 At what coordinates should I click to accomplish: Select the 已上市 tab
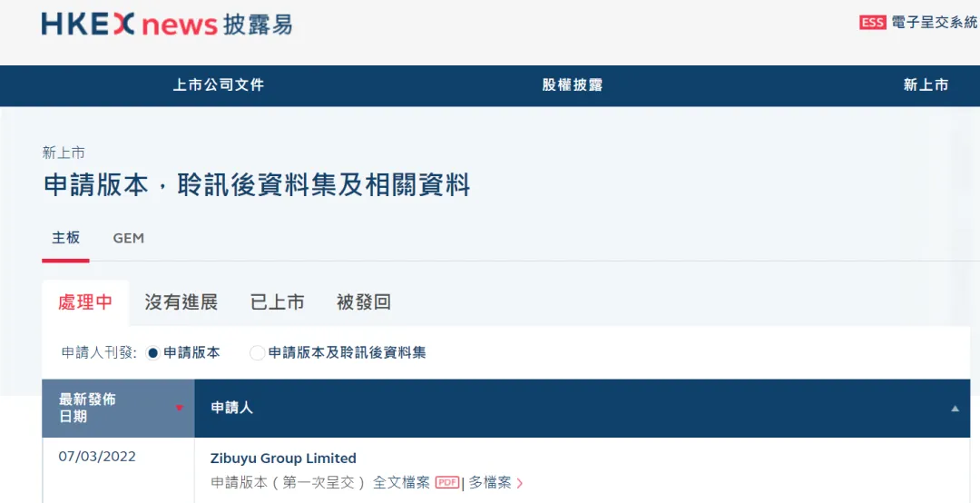pyautogui.click(x=277, y=302)
